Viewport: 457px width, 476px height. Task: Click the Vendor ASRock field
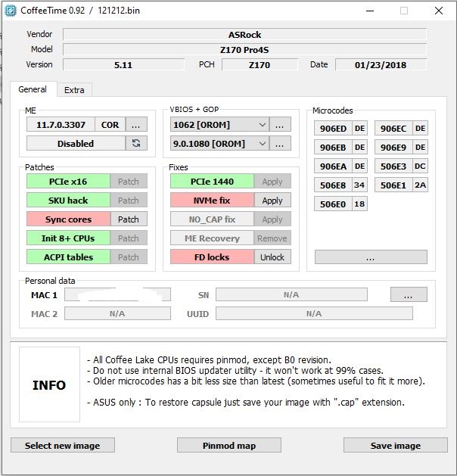[245, 34]
